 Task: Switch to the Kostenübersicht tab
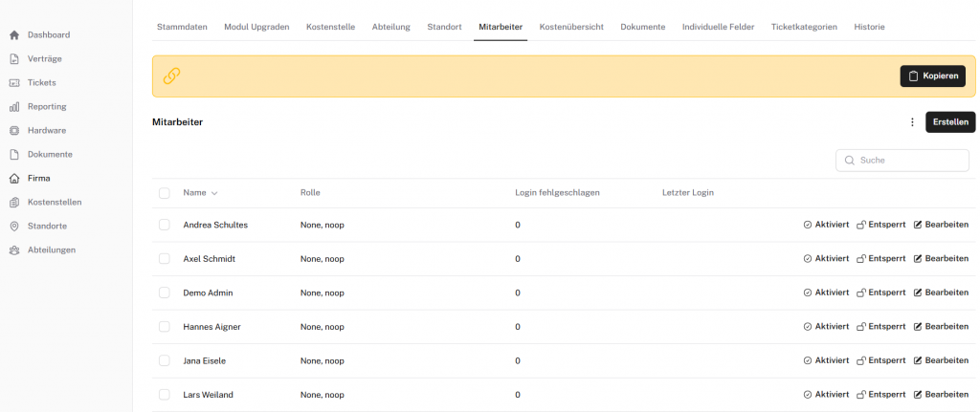[571, 27]
